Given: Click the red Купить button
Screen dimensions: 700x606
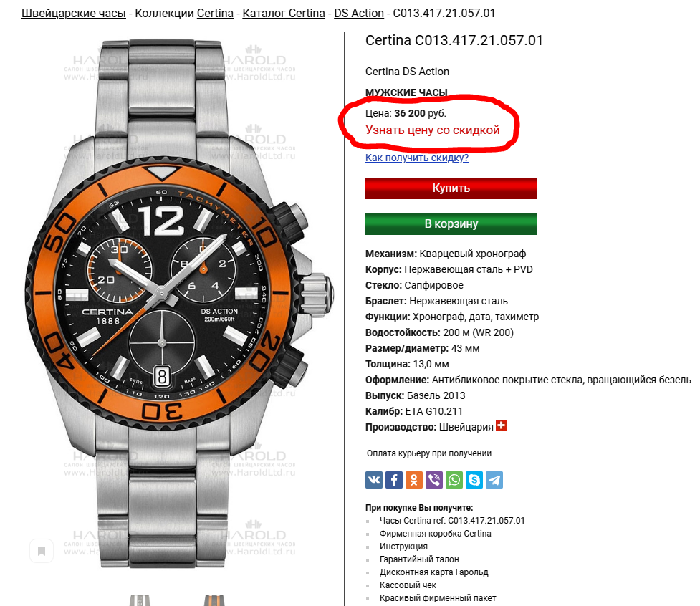Looking at the screenshot, I should click(x=451, y=188).
